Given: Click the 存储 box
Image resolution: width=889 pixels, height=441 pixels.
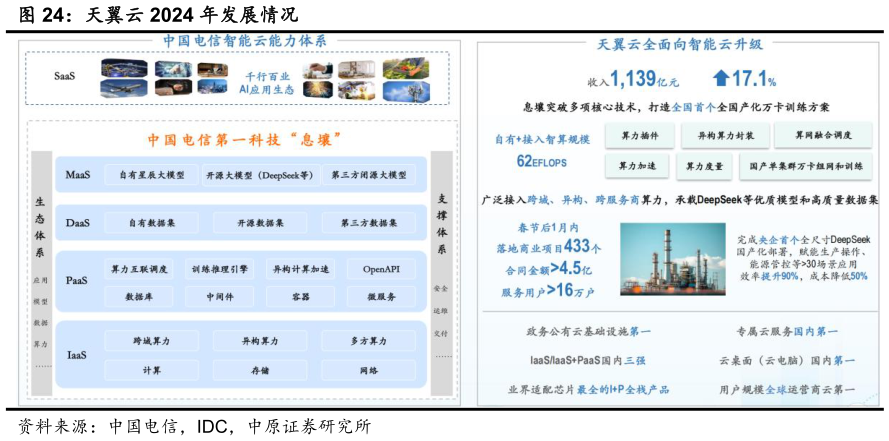Looking at the screenshot, I should [260, 370].
